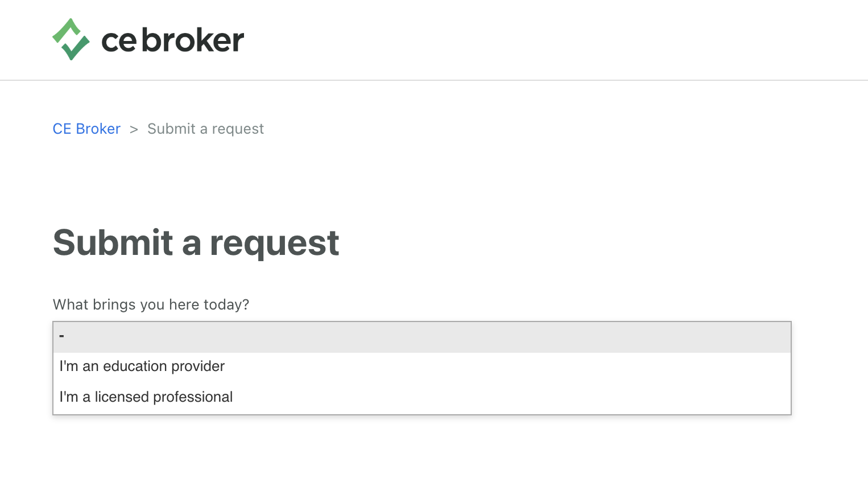The image size is (868, 503).
Task: Select the blank '-' dropdown option
Action: coord(422,337)
